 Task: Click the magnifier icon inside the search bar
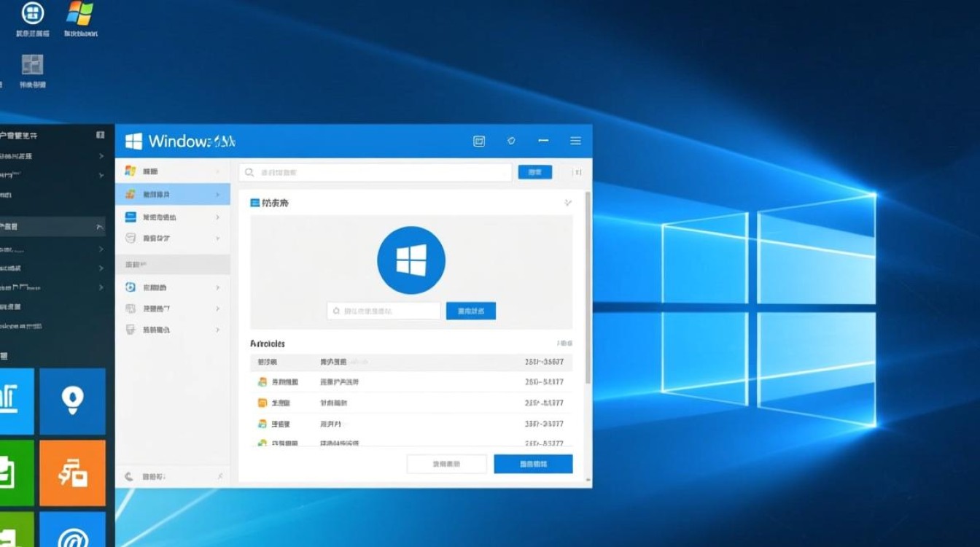[250, 172]
